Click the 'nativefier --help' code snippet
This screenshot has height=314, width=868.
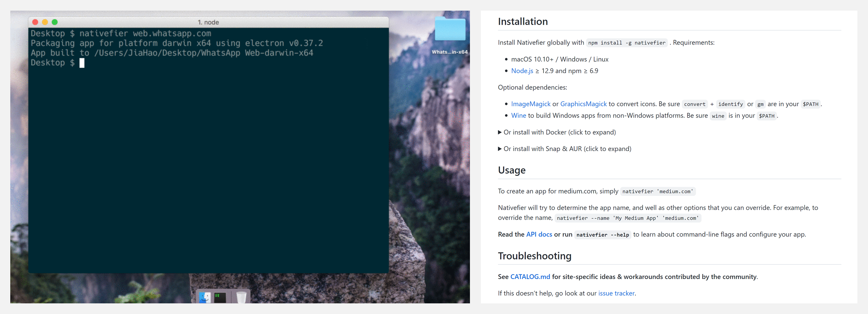coord(603,235)
